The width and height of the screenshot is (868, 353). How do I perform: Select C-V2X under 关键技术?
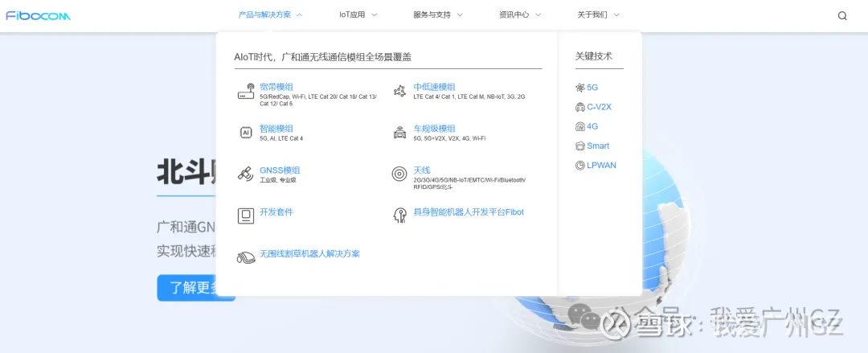(x=599, y=107)
